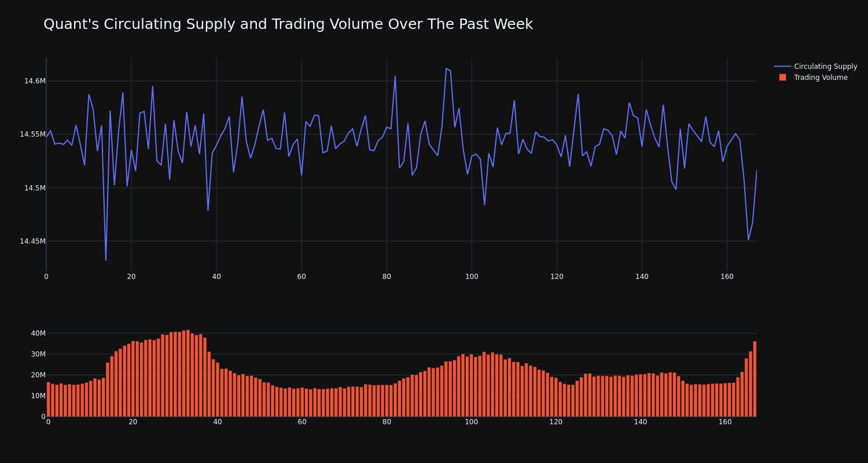Click the first volume bar at index 0
Viewport: 868px width, 463px height.
pos(49,399)
